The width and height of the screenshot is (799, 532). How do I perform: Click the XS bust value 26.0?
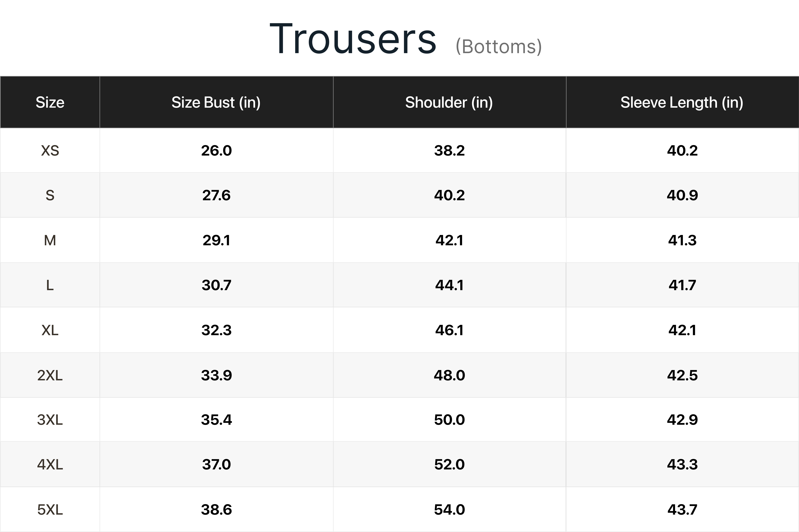pyautogui.click(x=216, y=150)
